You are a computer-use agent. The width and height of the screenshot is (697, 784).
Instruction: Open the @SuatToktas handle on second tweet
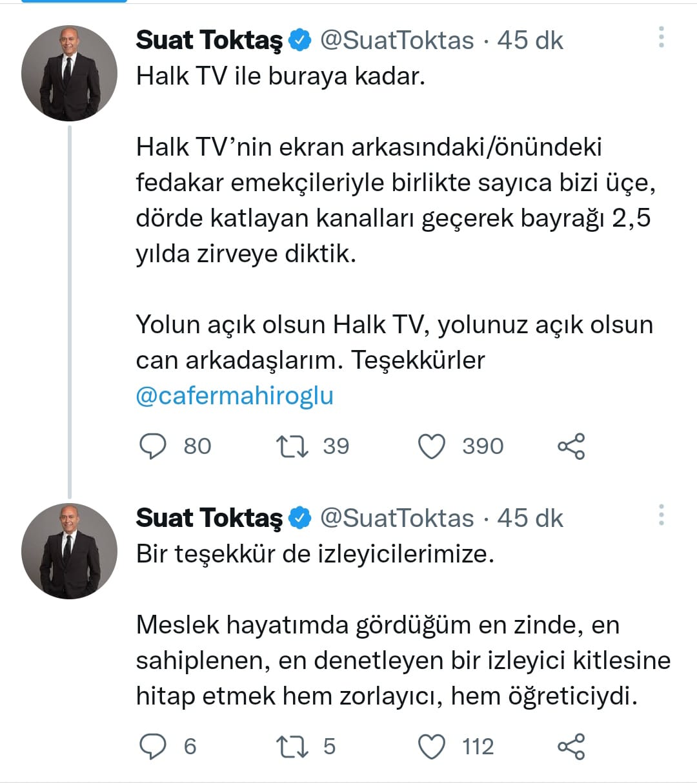tap(397, 518)
